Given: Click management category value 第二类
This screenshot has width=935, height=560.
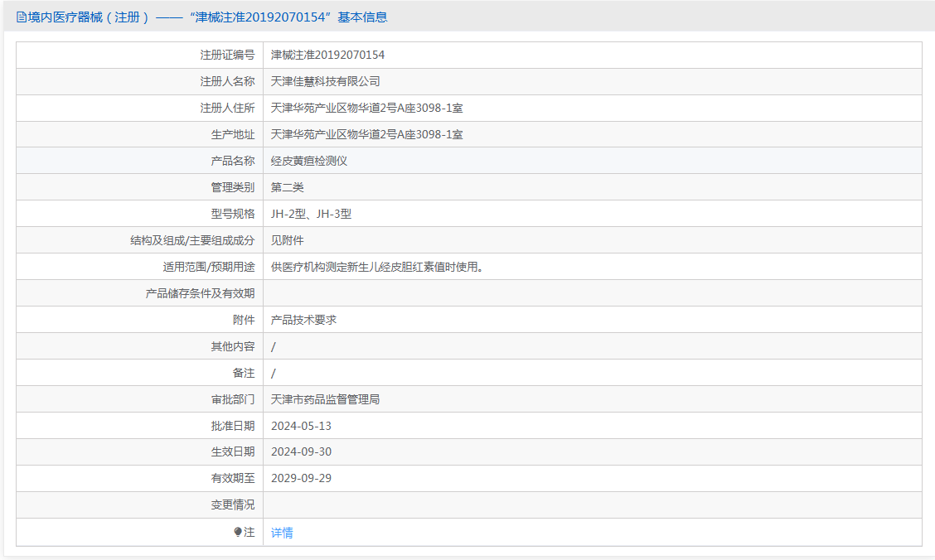Looking at the screenshot, I should click(288, 187).
